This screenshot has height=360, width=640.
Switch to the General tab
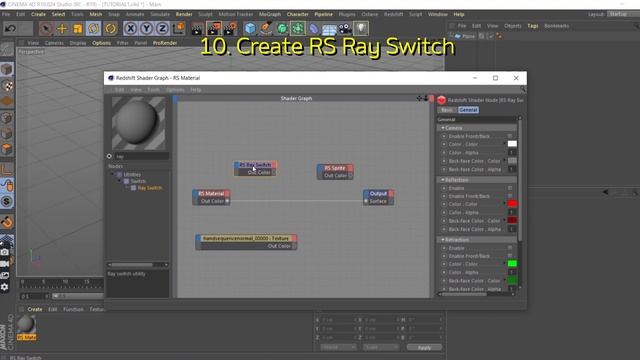click(x=468, y=110)
